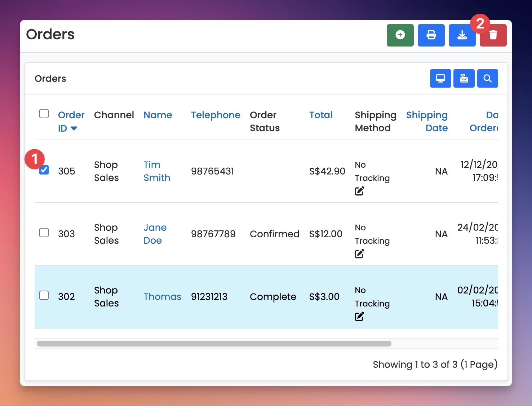This screenshot has width=532, height=406.
Task: Select the order 302 checkbox
Action: [x=44, y=295]
